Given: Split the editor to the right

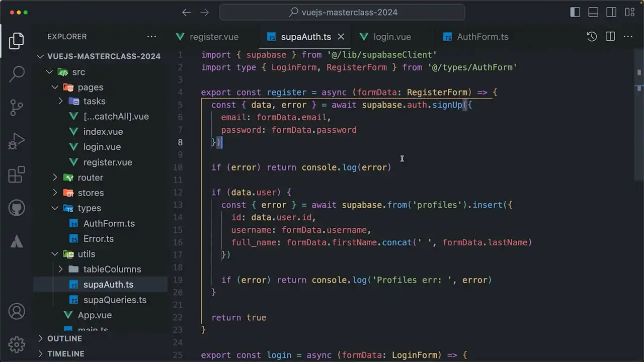Looking at the screenshot, I should tap(610, 37).
